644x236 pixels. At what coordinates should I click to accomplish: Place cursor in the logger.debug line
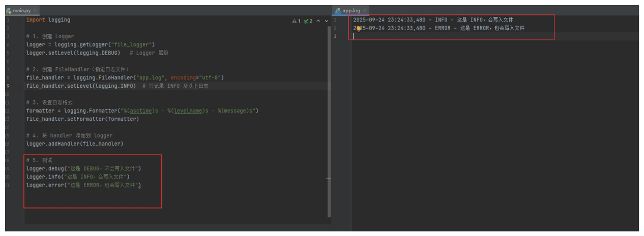point(83,168)
